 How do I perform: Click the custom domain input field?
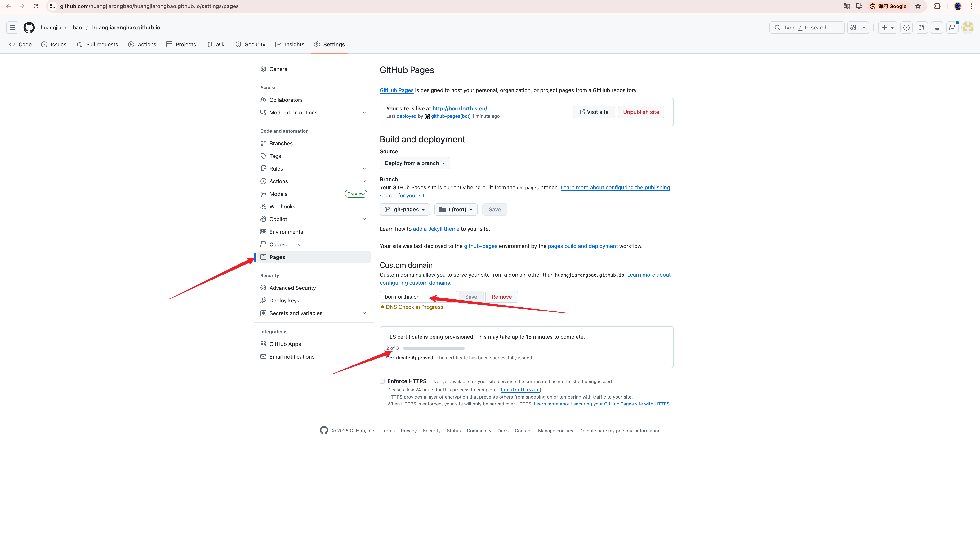418,297
